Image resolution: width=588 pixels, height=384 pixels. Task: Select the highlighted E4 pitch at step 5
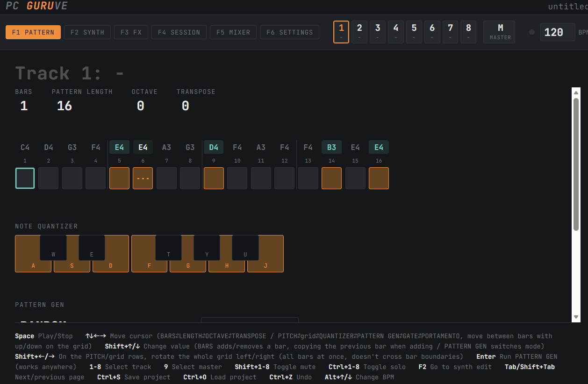(x=119, y=147)
